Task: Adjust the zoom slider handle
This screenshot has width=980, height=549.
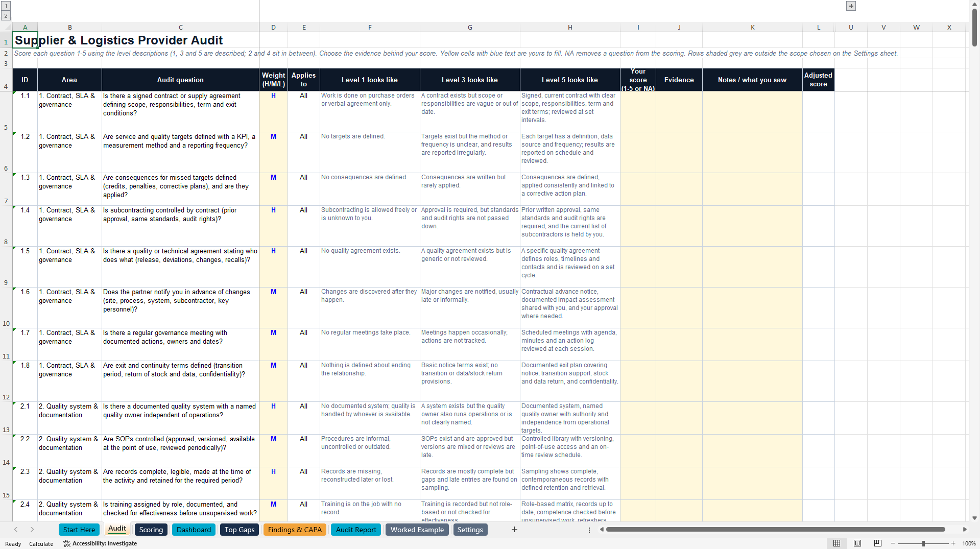Action: [x=923, y=543]
